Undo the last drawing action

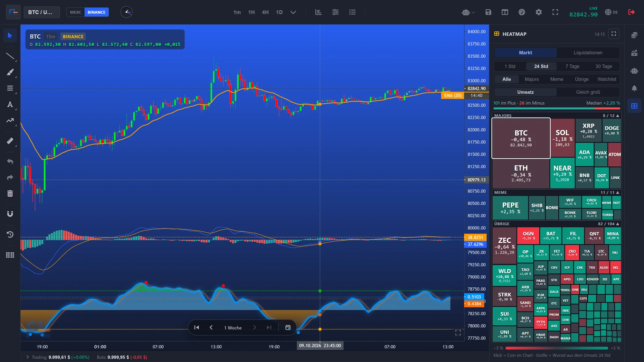point(10,161)
